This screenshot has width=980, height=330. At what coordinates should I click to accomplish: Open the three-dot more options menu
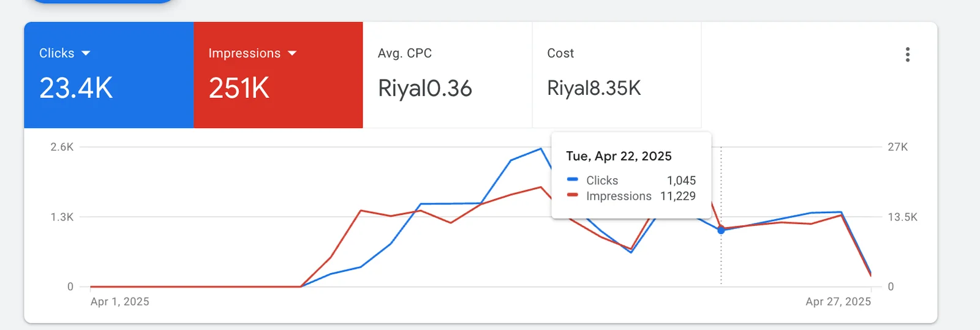907,54
